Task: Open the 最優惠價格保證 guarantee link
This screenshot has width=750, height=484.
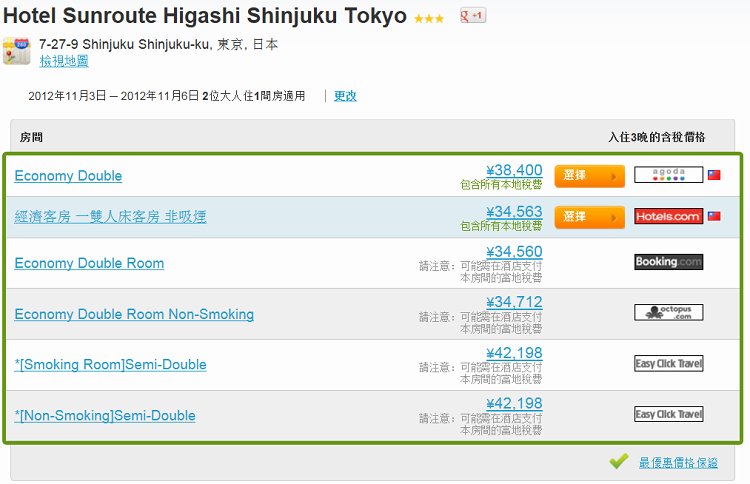Action: (678, 462)
